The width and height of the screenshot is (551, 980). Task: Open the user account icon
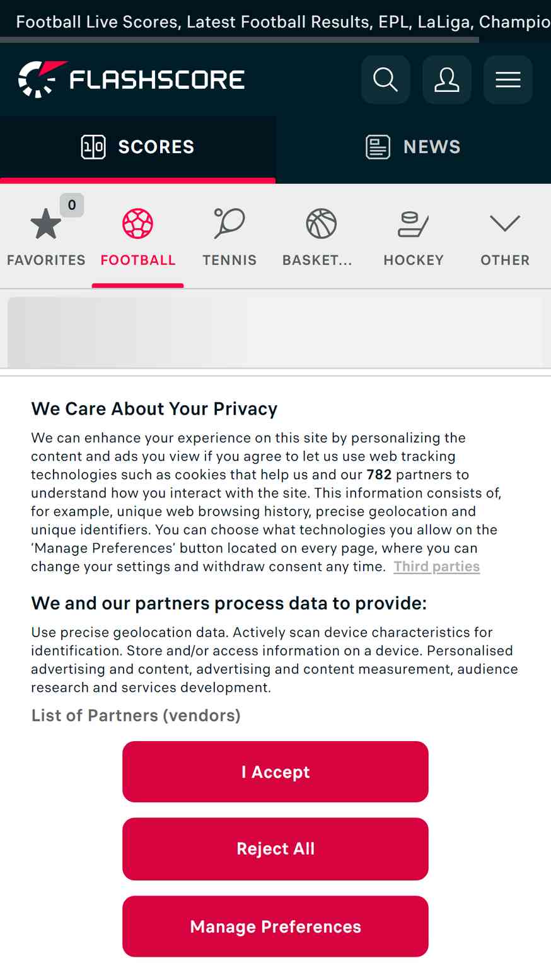tap(447, 79)
